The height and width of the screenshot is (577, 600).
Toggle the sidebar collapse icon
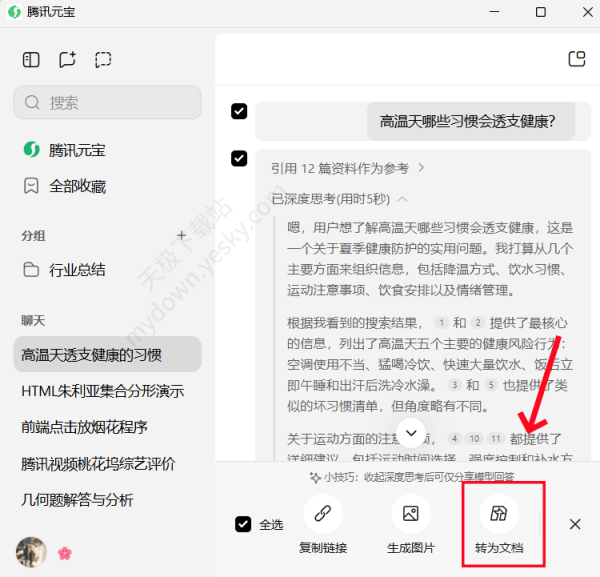tap(31, 60)
